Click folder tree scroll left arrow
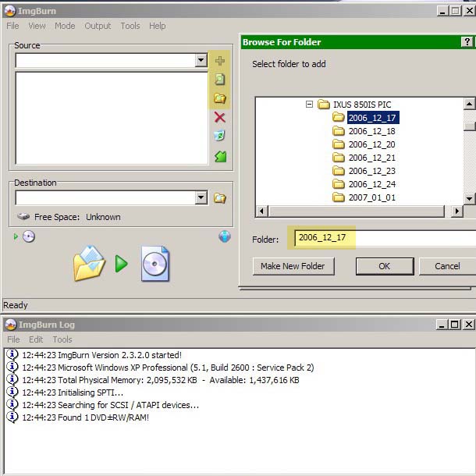Screen dimensions: 476x476 point(262,211)
